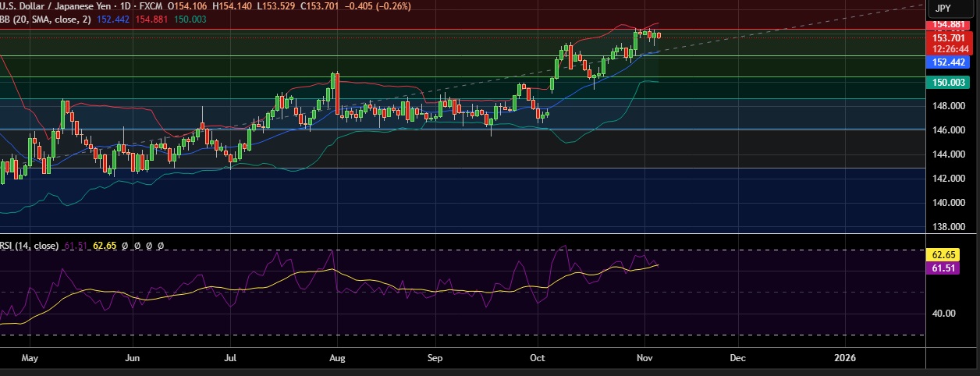Viewport: 980px width, 376px height.
Task: Click the Bollinger upper value 154.881 in legend
Action: (150, 19)
